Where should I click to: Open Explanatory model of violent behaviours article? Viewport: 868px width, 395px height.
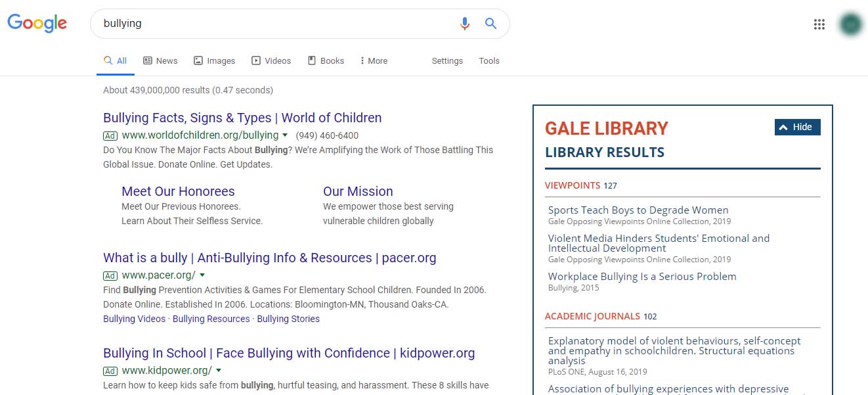pyautogui.click(x=674, y=351)
